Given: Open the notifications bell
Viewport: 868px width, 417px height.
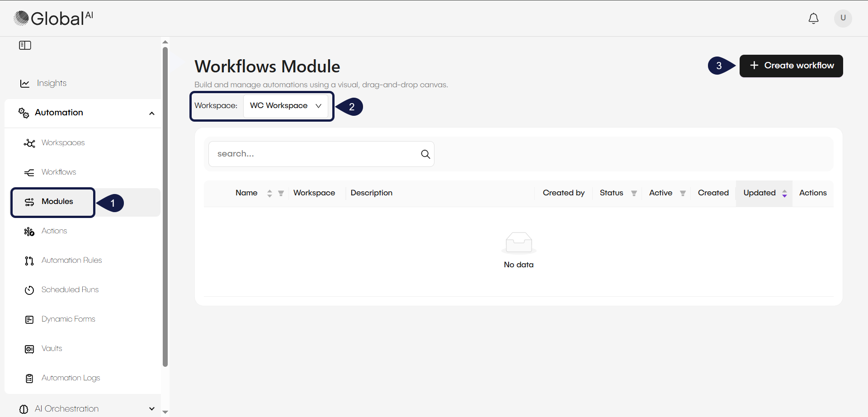Looking at the screenshot, I should pyautogui.click(x=813, y=19).
